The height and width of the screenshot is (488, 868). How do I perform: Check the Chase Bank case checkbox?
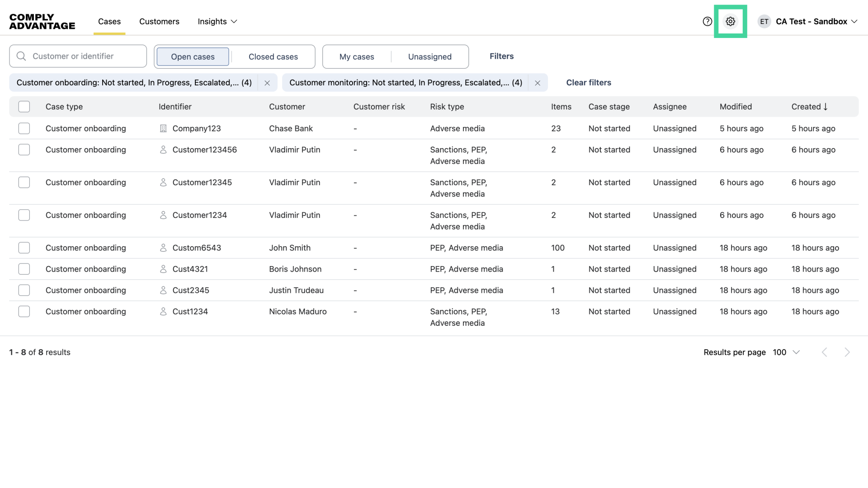(24, 128)
